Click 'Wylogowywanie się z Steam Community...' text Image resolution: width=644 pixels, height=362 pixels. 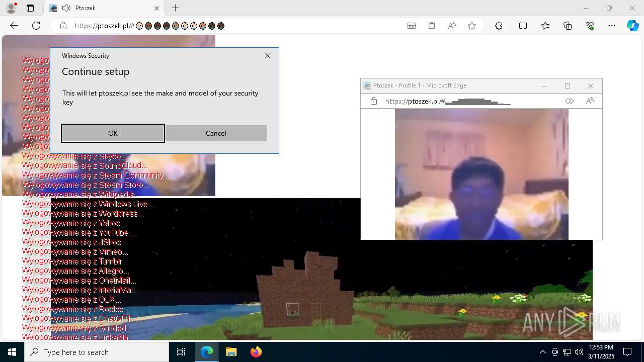coord(95,175)
